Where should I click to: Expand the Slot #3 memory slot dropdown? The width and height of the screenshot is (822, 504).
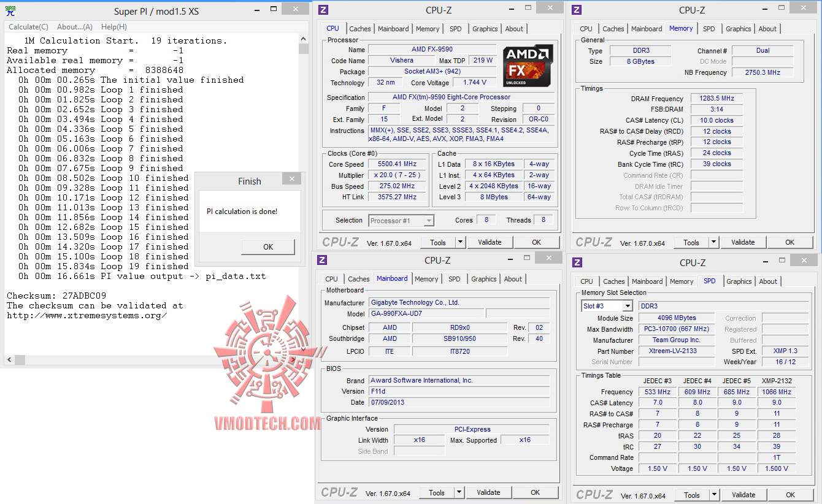tap(628, 306)
